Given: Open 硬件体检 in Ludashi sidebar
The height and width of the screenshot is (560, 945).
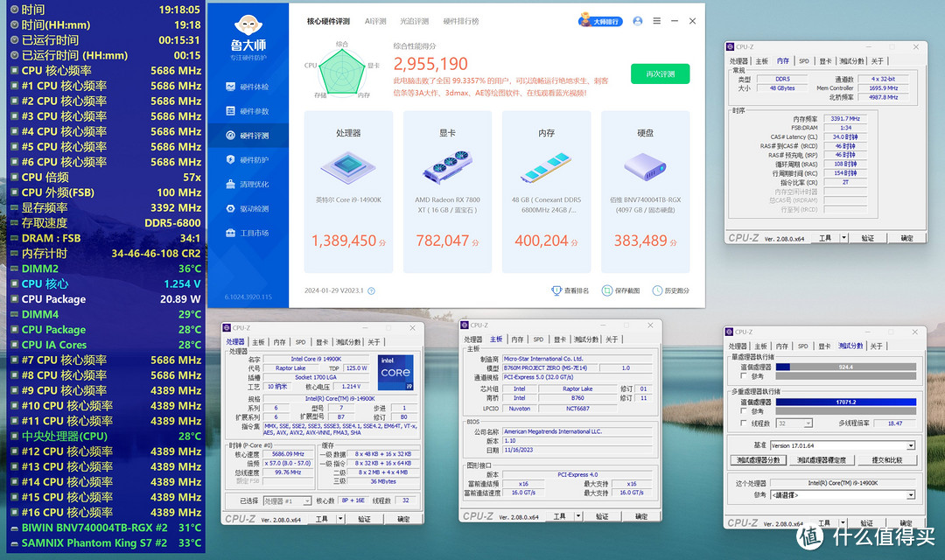Looking at the screenshot, I should click(248, 87).
